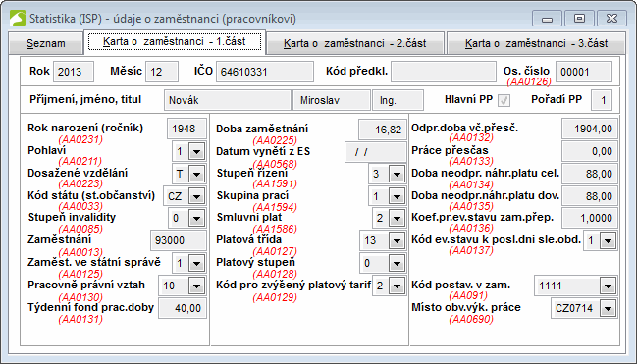Click the Práce přesčas field 0,00
The image size is (637, 364).
(x=590, y=151)
